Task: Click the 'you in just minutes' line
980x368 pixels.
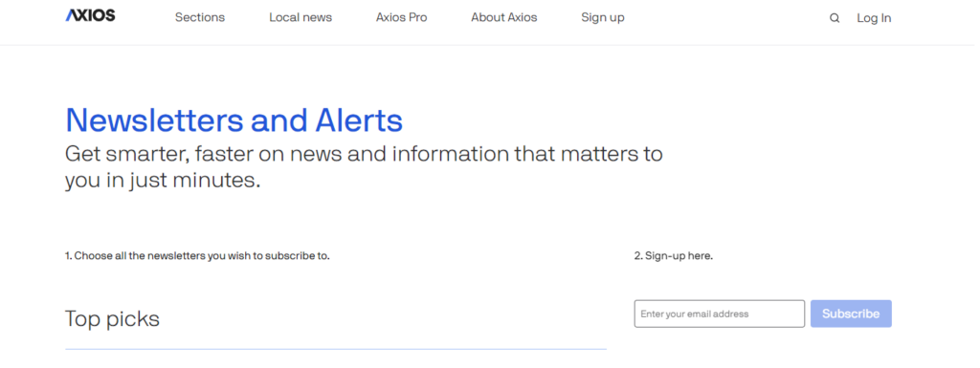Action: pos(163,181)
